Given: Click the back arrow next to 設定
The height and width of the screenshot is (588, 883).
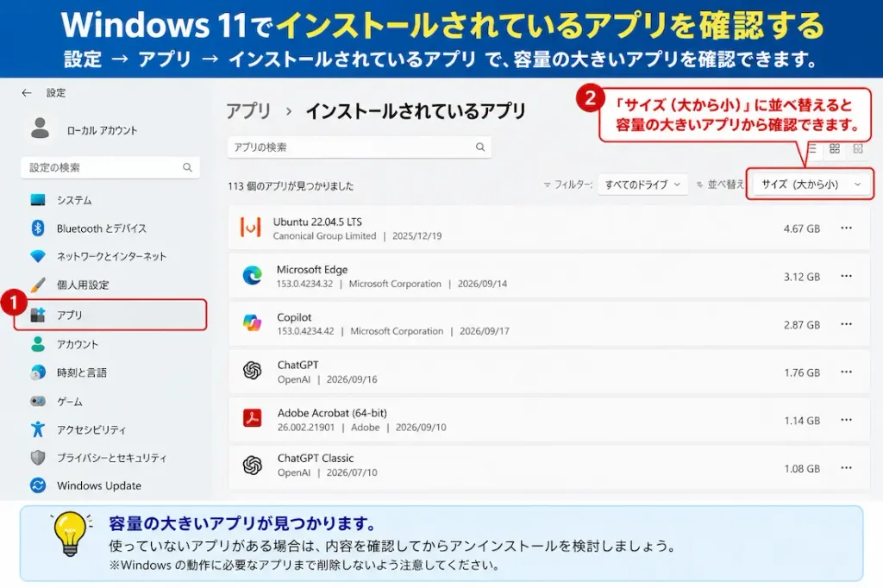Looking at the screenshot, I should coord(27,93).
